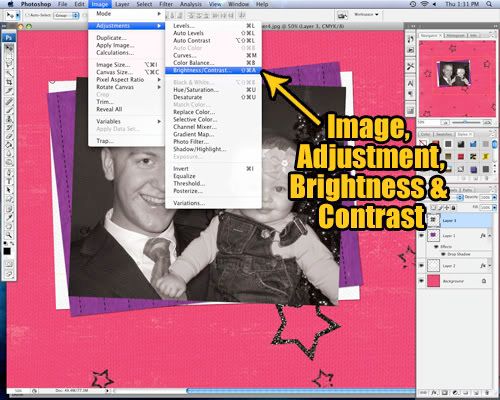The width and height of the screenshot is (500, 400).
Task: Toggle Quick Mask mode icon
Action: (x=9, y=264)
